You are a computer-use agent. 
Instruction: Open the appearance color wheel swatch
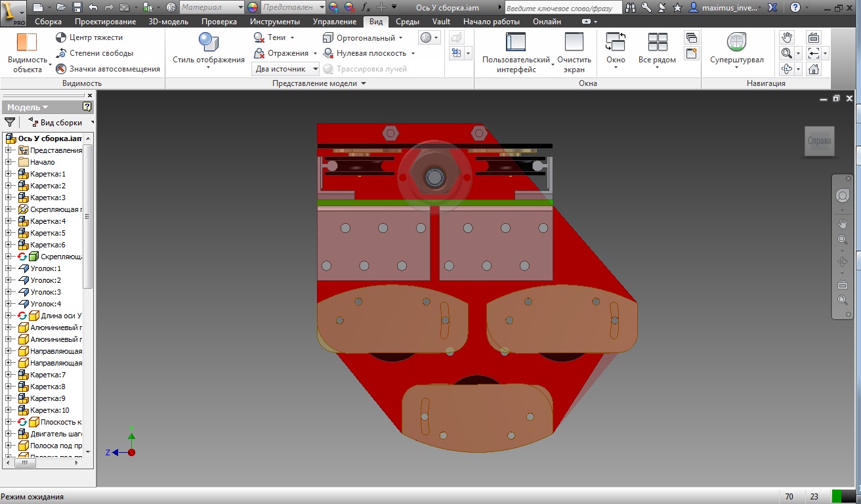[x=253, y=7]
